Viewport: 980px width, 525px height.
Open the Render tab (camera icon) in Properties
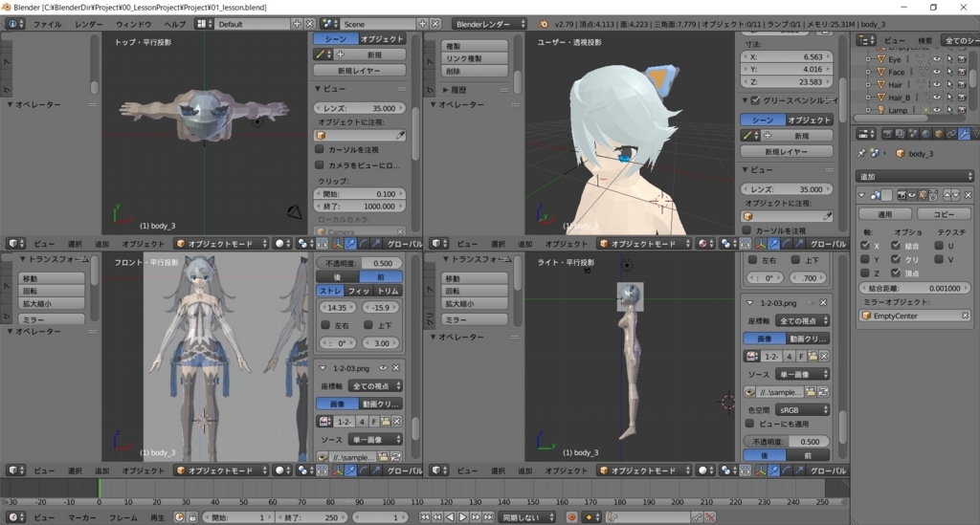point(887,134)
